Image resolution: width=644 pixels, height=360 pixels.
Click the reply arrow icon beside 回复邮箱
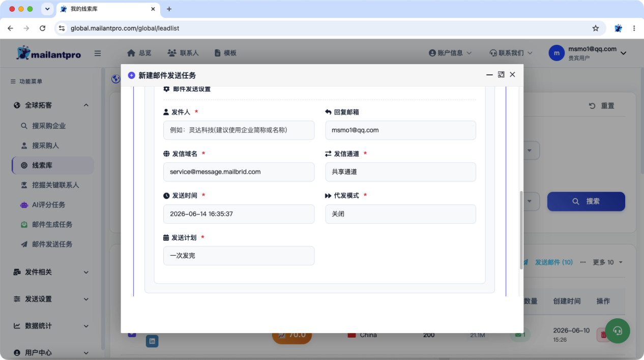click(x=328, y=112)
